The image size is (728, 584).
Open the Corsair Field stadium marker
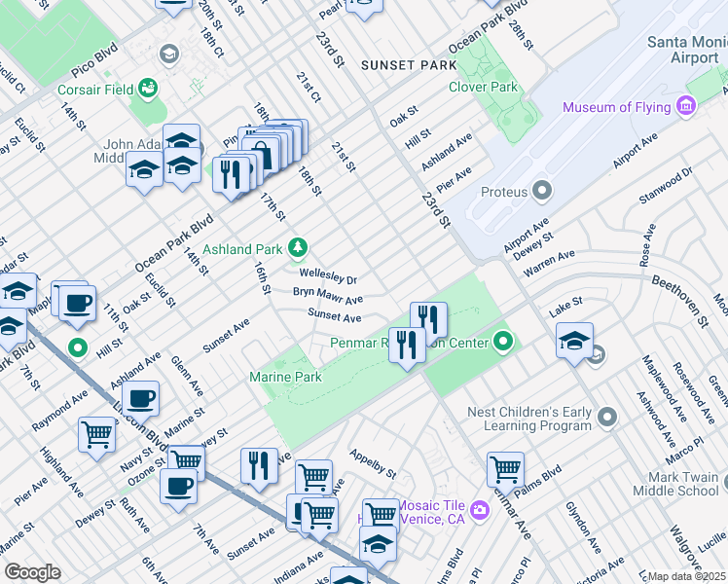[x=149, y=88]
